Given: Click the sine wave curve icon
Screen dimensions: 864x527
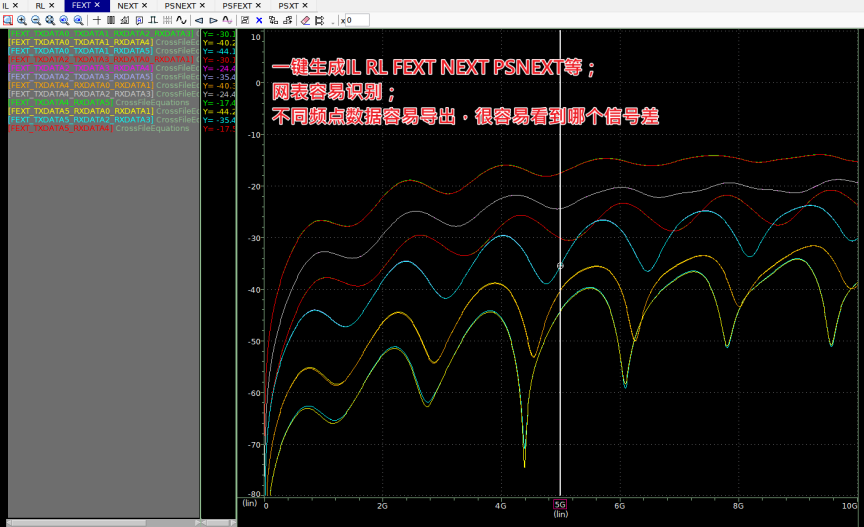Looking at the screenshot, I should point(181,20).
